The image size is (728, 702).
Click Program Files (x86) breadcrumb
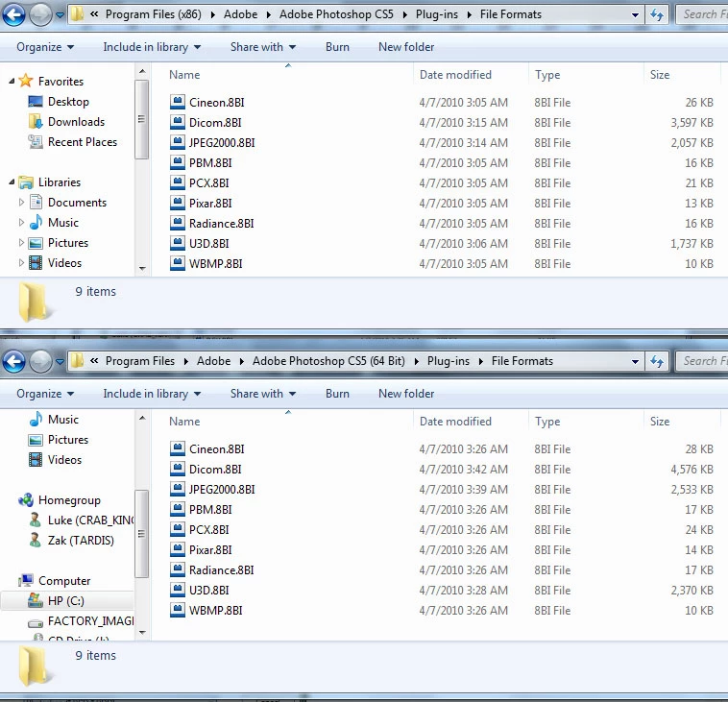pyautogui.click(x=154, y=14)
